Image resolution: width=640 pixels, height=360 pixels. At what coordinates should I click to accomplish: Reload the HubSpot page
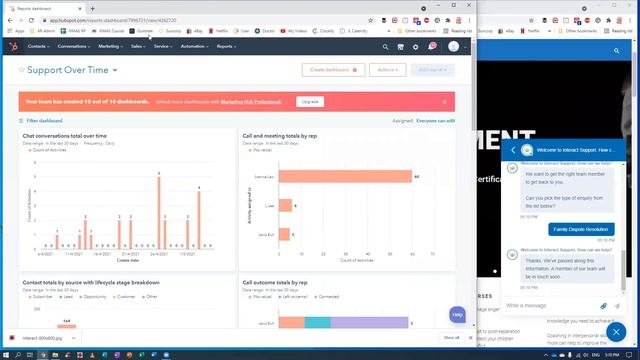pos(31,20)
